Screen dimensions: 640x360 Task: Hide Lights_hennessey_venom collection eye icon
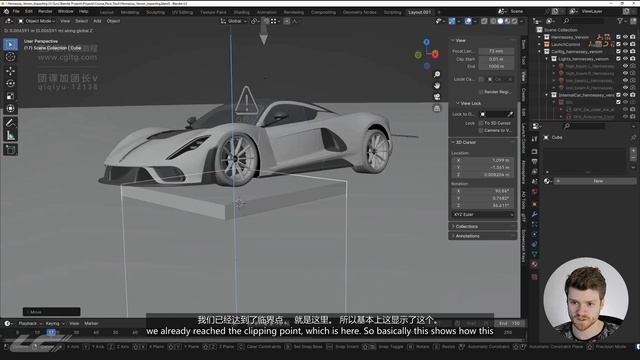[625, 59]
